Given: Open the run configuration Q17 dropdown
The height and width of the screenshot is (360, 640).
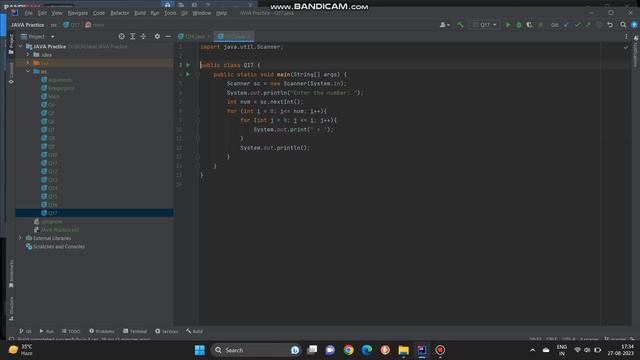Looking at the screenshot, I should tap(484, 25).
